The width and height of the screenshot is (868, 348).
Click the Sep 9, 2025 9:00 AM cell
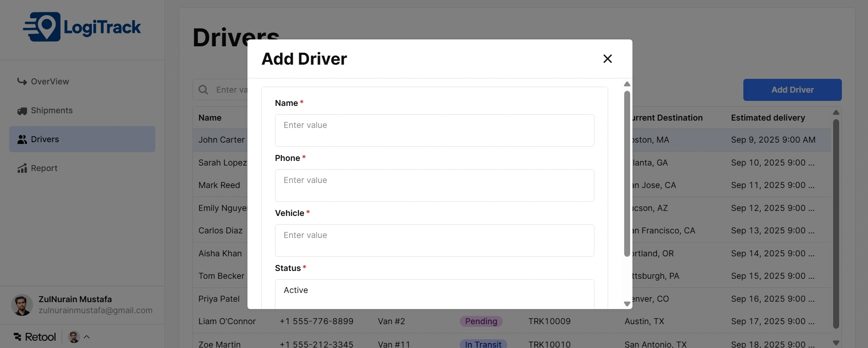tap(773, 140)
